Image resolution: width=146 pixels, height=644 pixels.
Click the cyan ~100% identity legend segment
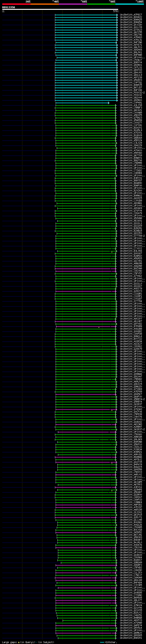(130, 4)
